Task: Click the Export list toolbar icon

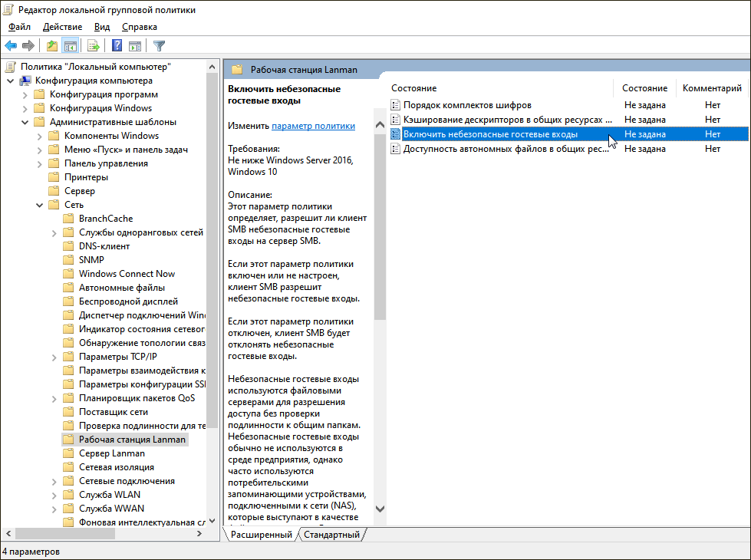Action: (x=94, y=45)
